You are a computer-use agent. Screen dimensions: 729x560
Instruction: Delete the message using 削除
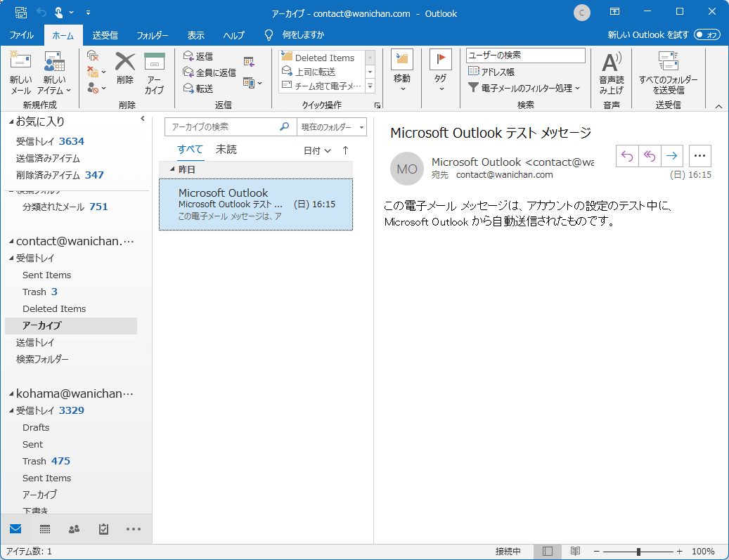pos(124,72)
